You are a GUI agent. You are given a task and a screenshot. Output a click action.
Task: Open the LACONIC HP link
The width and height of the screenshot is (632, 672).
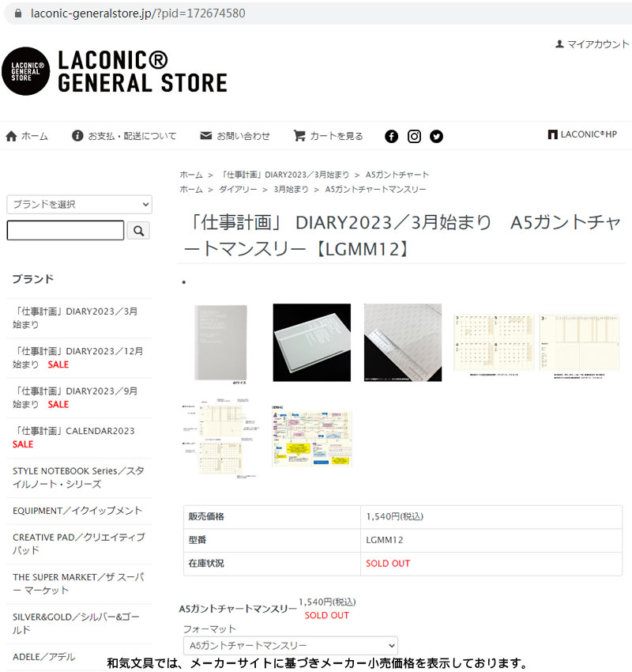(x=582, y=134)
